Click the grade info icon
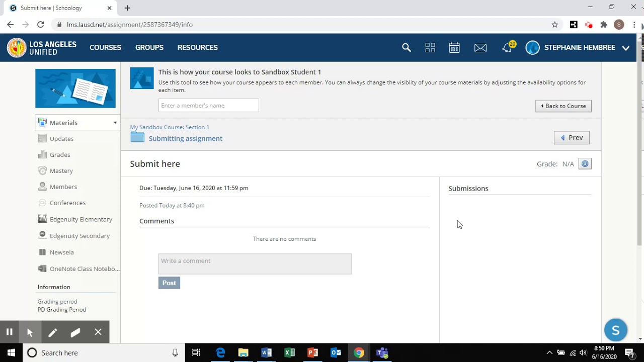The width and height of the screenshot is (644, 362). (585, 164)
